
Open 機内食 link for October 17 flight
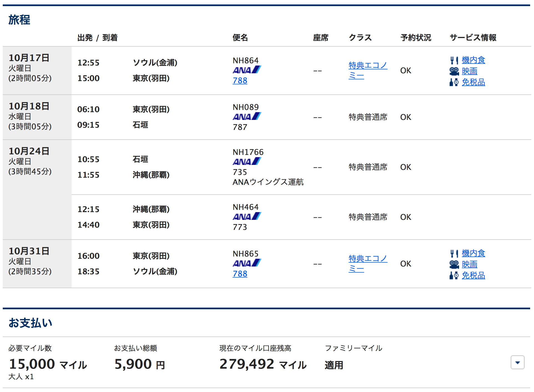pos(473,60)
